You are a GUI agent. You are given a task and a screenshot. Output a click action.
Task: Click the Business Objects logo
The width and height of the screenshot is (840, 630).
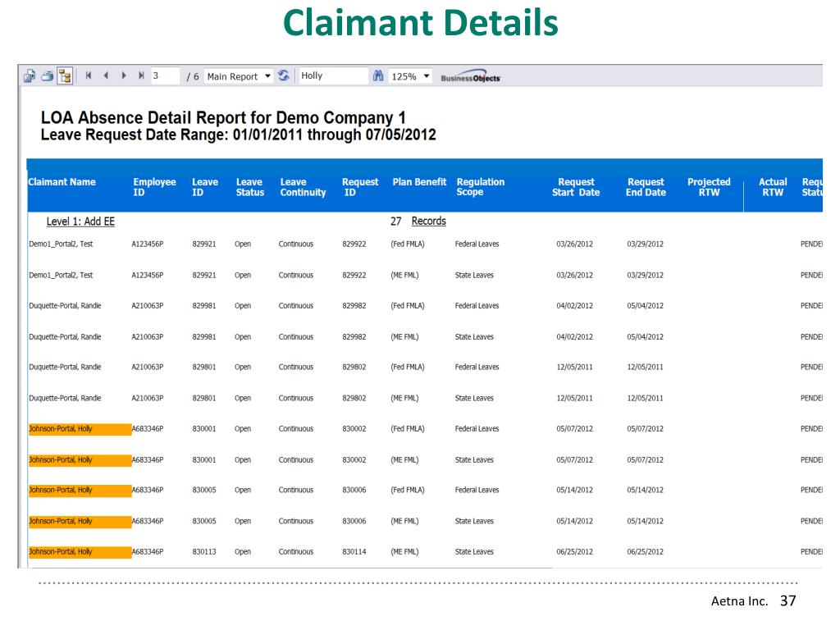coord(470,77)
